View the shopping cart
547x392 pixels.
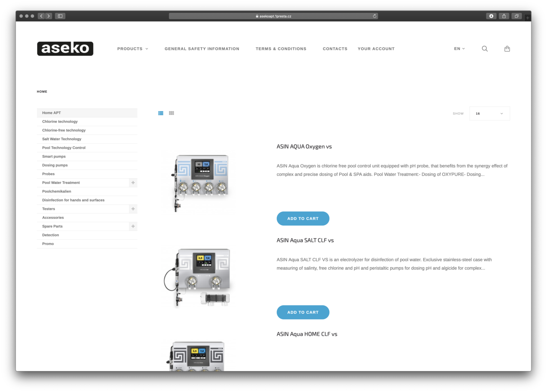[507, 48]
